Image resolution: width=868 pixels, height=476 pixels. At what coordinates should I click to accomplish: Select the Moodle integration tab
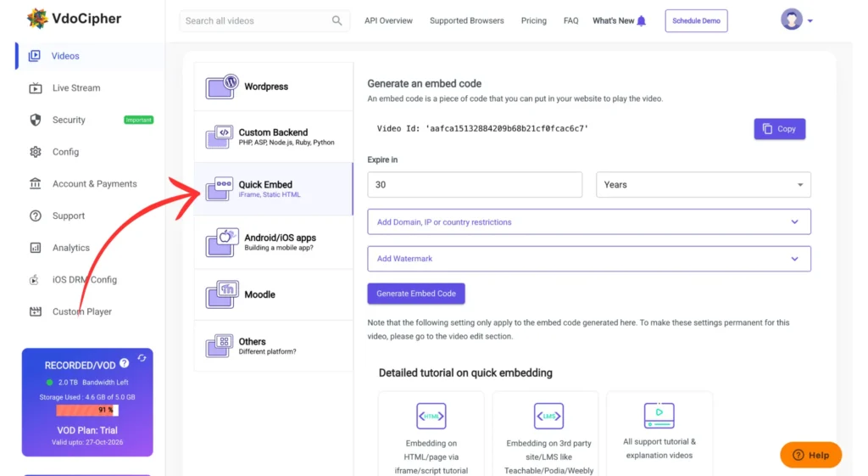click(274, 294)
